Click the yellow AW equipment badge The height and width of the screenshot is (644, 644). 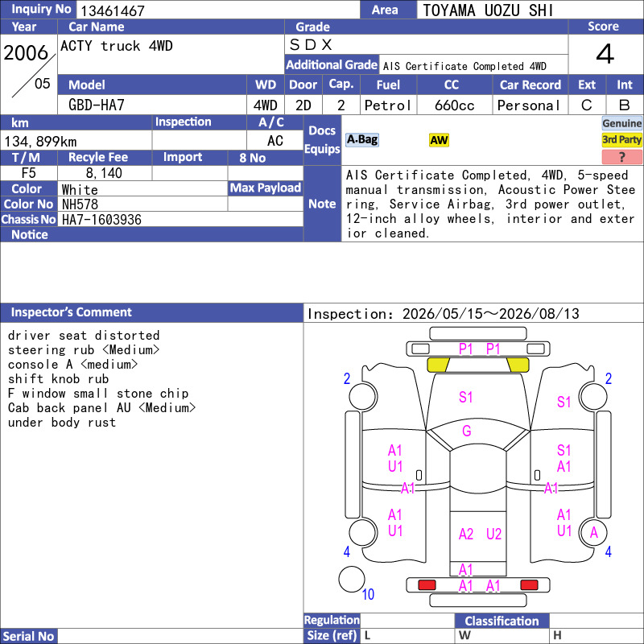coord(439,140)
